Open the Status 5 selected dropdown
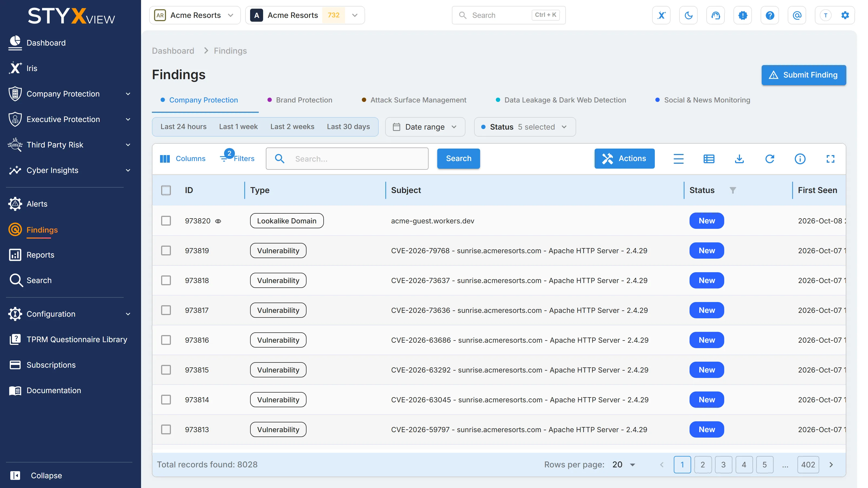The image size is (868, 488). click(x=525, y=127)
